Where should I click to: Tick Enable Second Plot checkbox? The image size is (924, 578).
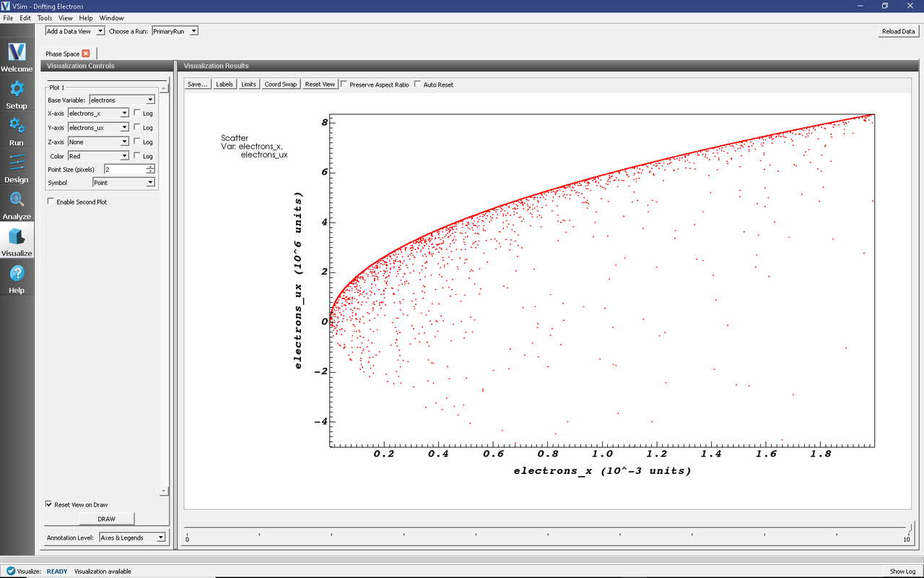pyautogui.click(x=51, y=202)
